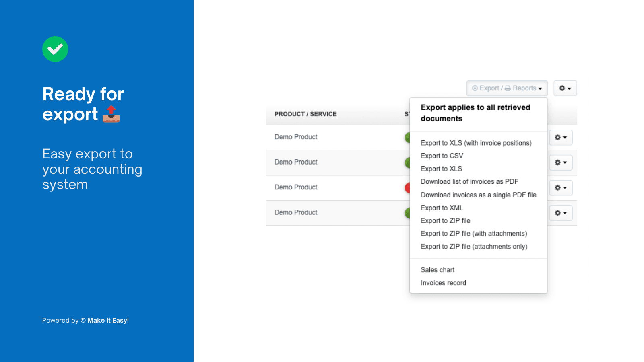Click the export outbox emoji icon

pyautogui.click(x=111, y=114)
